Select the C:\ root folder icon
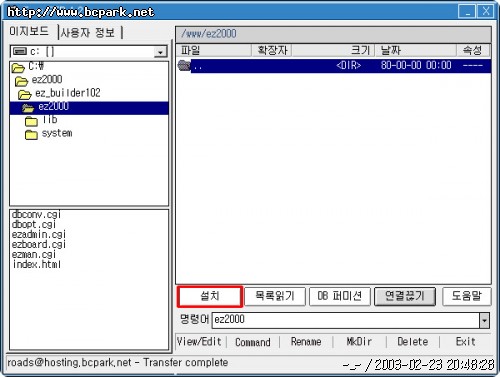Viewport: 500px width, 377px height. [18, 68]
